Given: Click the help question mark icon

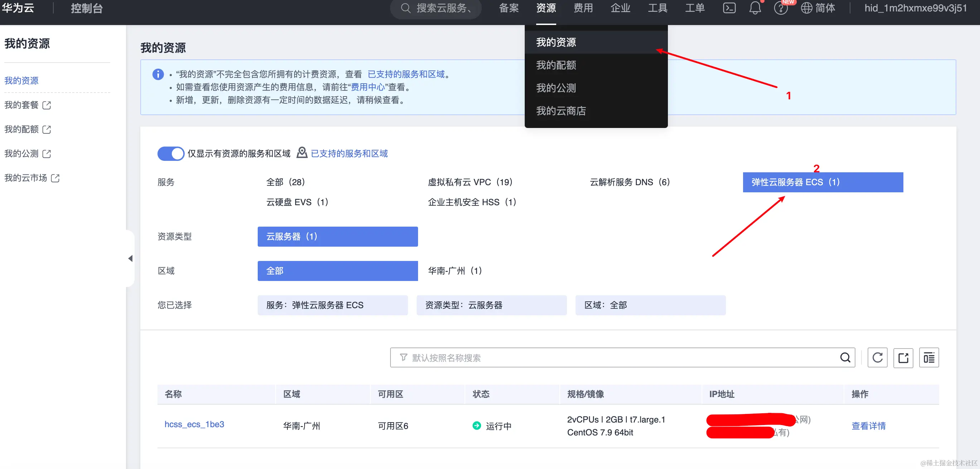Looking at the screenshot, I should (781, 8).
